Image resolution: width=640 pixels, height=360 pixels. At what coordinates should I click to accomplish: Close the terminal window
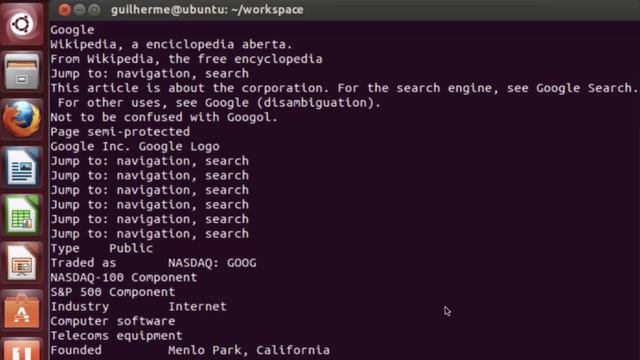click(x=64, y=9)
